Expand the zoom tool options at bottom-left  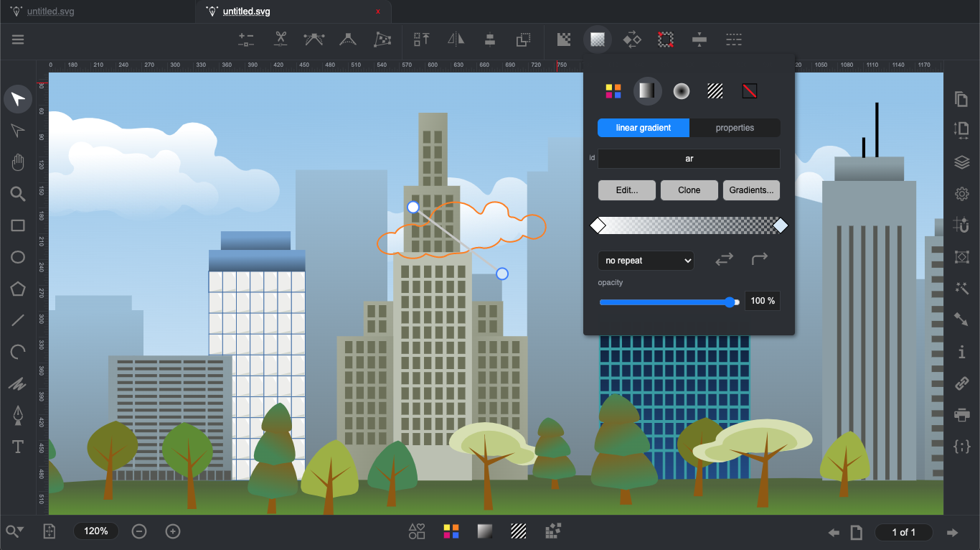[15, 531]
